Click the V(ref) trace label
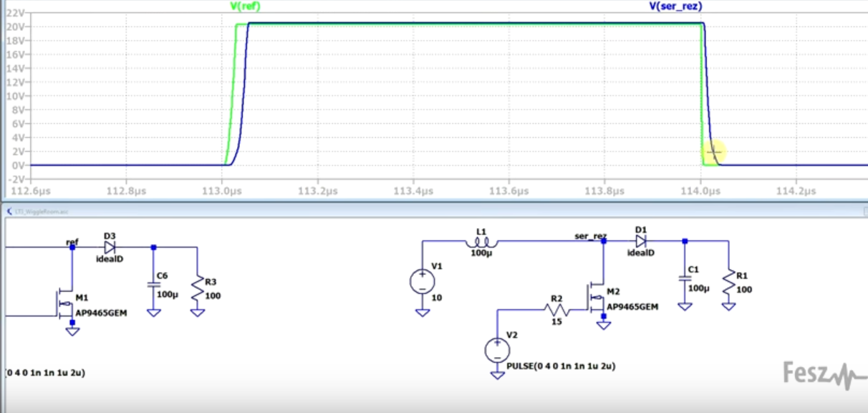 (x=245, y=6)
